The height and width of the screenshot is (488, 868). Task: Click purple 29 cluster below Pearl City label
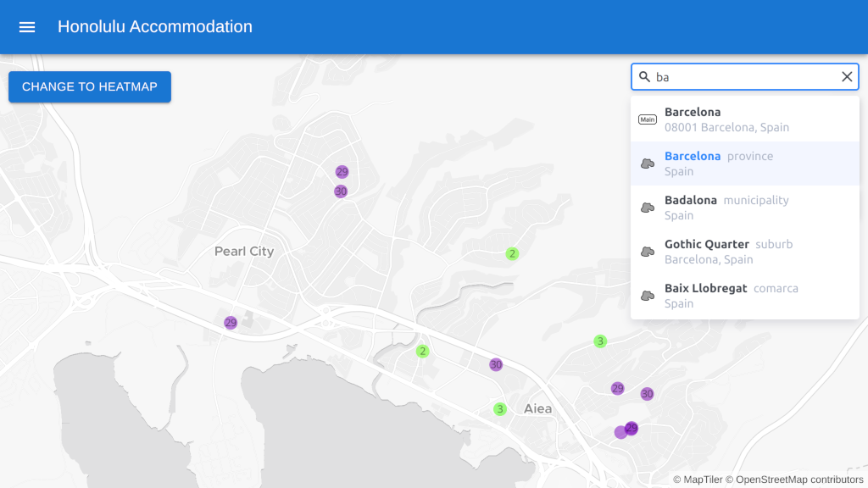[x=231, y=323]
